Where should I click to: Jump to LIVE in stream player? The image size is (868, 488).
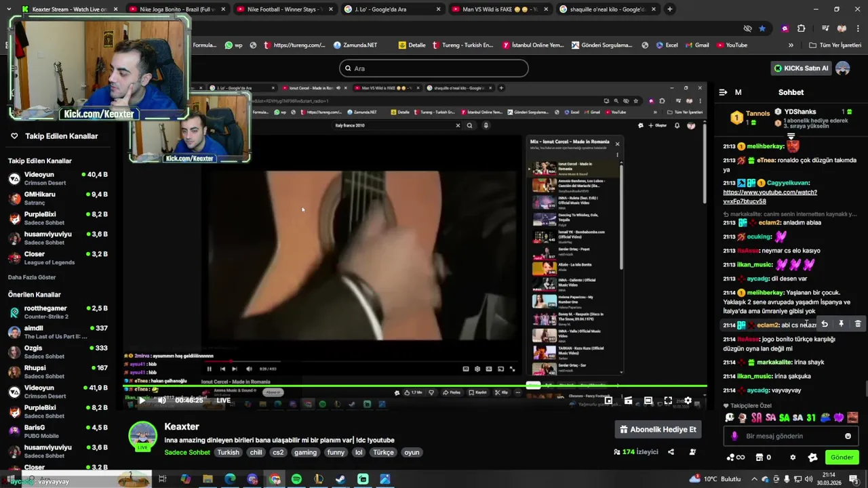(x=223, y=401)
